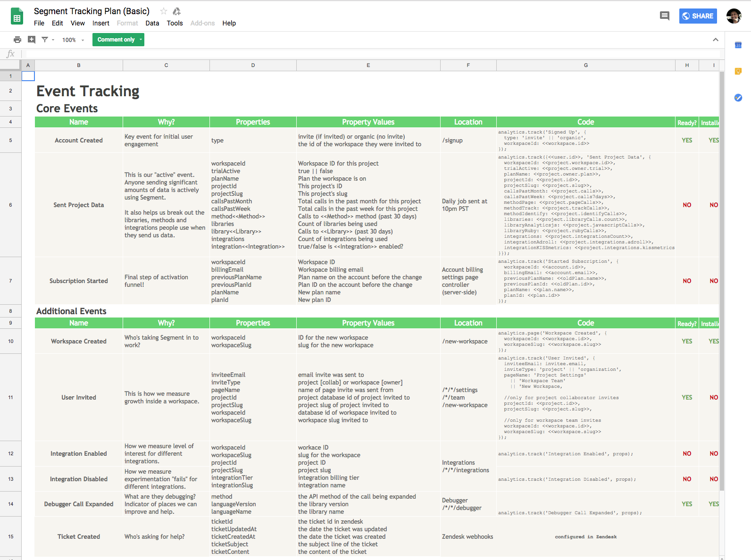This screenshot has height=560, width=751.
Task: Select the Account Created cell
Action: (79, 140)
